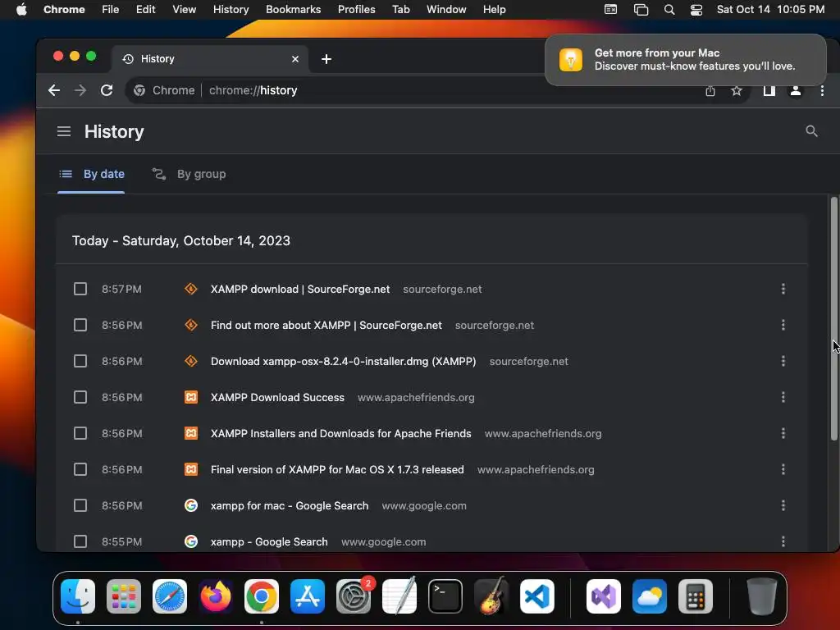Image resolution: width=840 pixels, height=630 pixels.
Task: Open Finder from the dock
Action: 78,596
